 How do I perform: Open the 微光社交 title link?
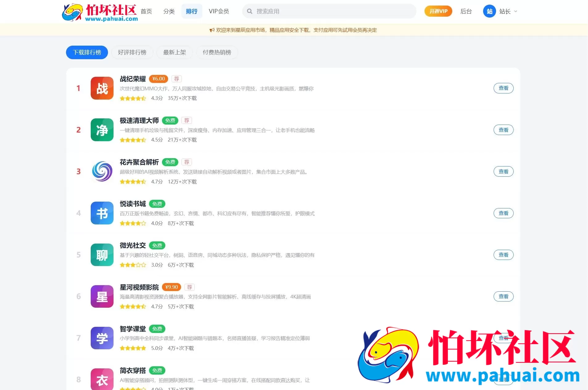[x=133, y=245]
